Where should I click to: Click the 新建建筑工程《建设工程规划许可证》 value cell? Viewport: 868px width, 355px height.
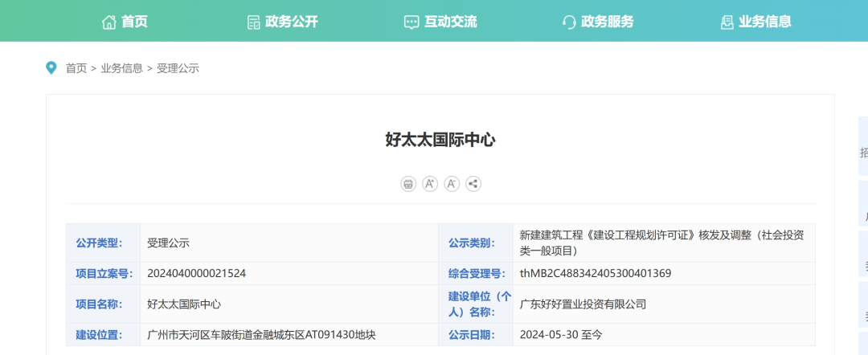(665, 243)
